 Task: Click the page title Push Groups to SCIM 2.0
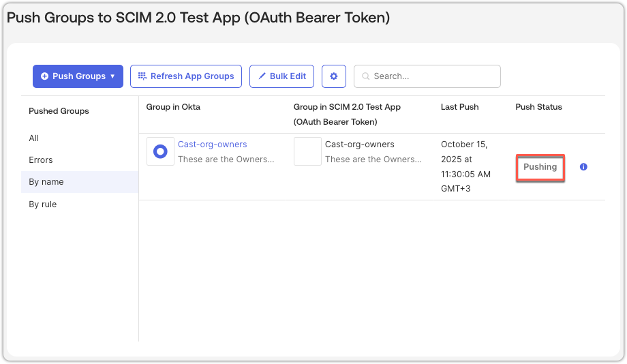point(198,18)
